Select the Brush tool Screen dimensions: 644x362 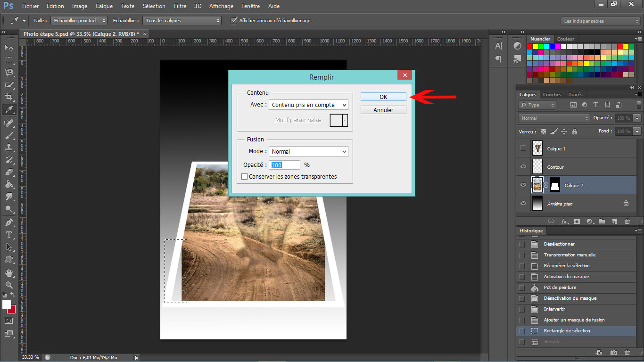pos(9,135)
